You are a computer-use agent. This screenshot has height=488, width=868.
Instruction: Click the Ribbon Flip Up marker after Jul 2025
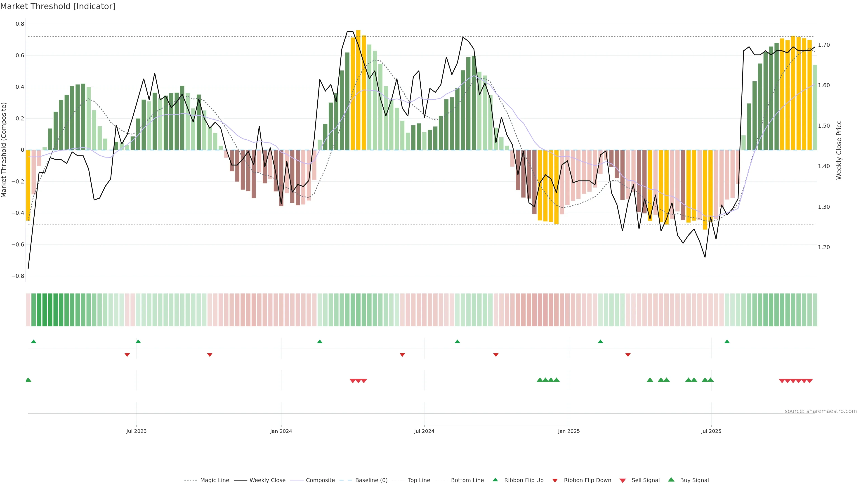[x=727, y=342]
